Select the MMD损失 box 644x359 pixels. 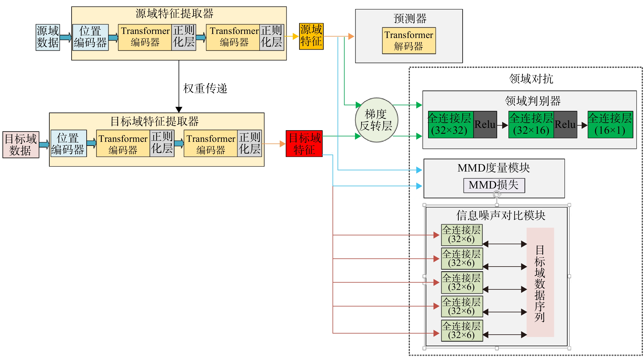[x=494, y=185]
